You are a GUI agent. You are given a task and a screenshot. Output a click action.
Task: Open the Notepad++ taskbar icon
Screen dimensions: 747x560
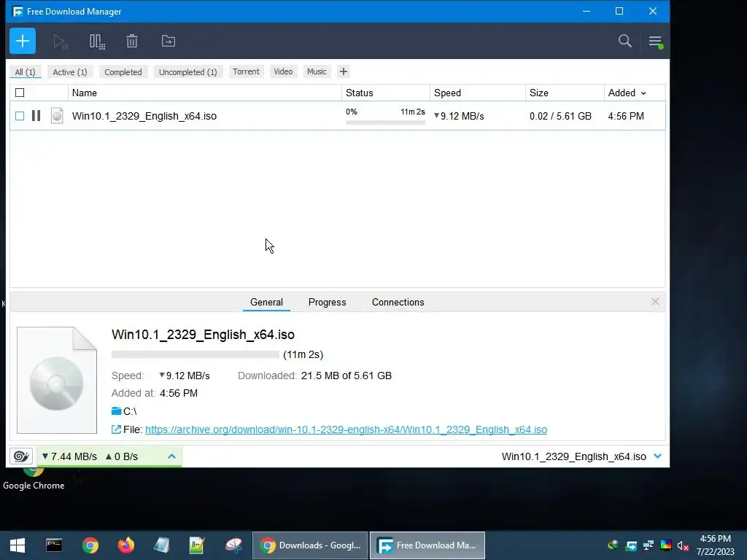coord(197,545)
